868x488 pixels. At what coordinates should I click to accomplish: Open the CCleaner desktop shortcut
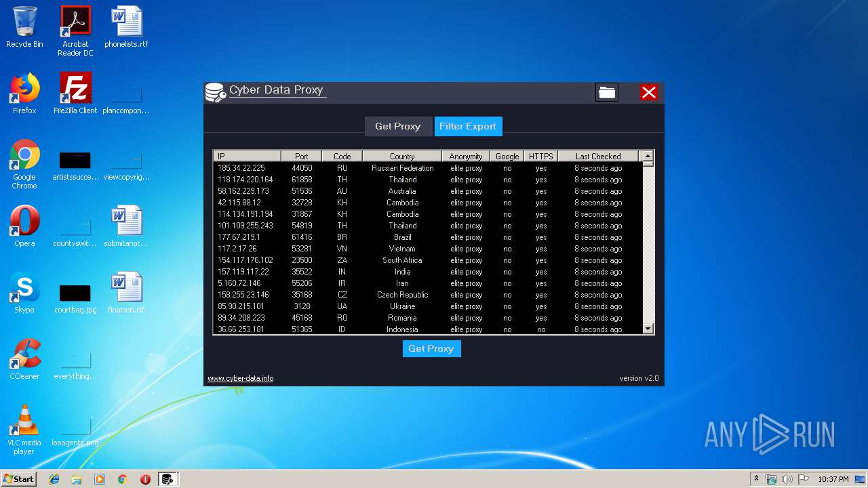pos(24,359)
